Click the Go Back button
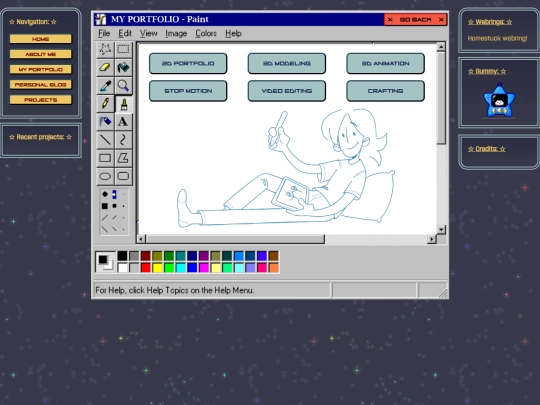 coord(415,20)
